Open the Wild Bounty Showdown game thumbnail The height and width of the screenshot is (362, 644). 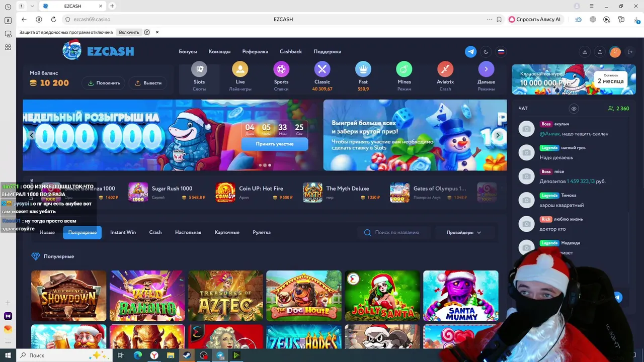69,296
